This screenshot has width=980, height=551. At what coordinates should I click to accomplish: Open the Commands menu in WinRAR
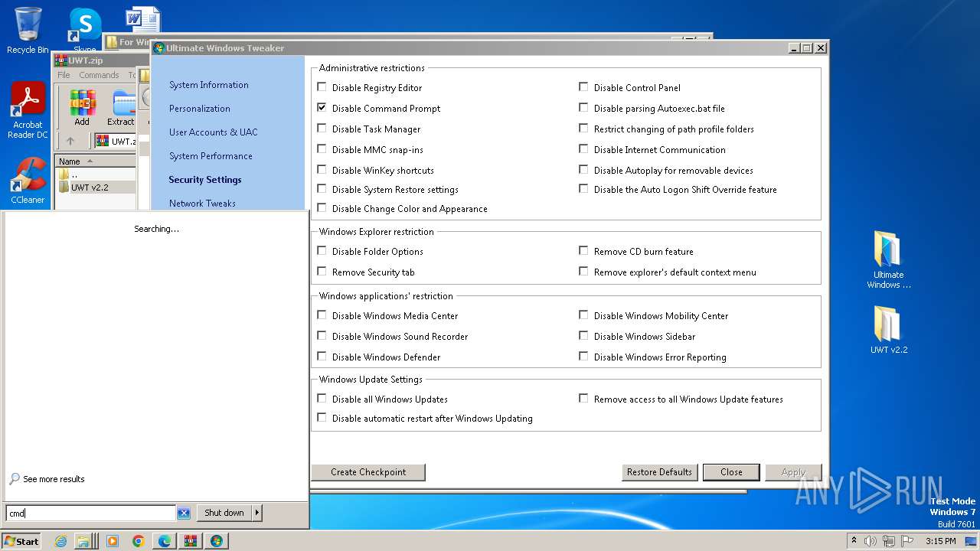point(99,75)
